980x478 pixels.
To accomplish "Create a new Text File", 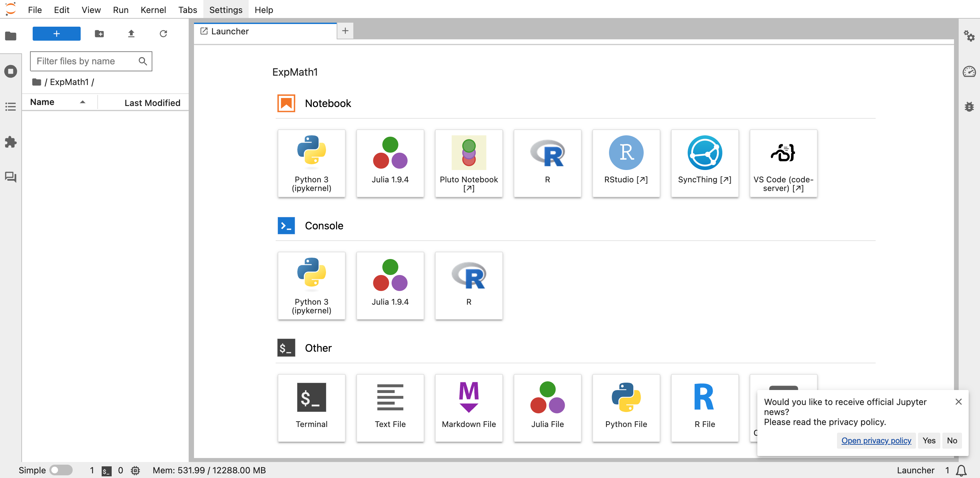I will [390, 408].
